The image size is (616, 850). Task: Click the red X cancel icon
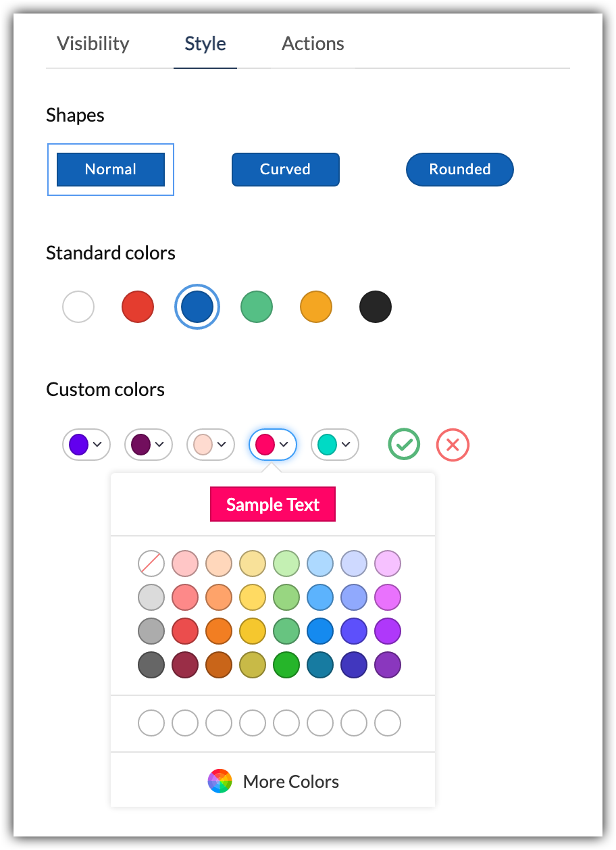click(453, 445)
